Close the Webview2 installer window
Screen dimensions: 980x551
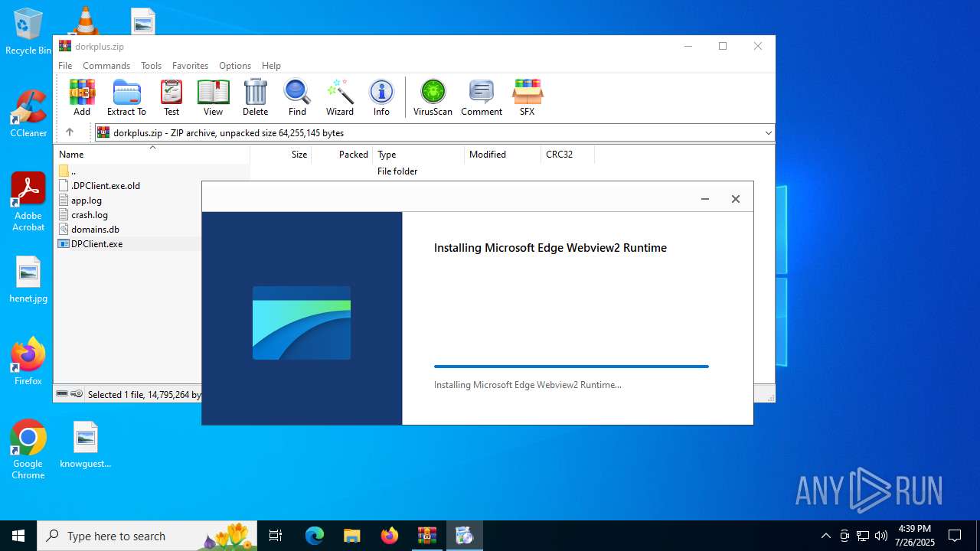[x=736, y=199]
